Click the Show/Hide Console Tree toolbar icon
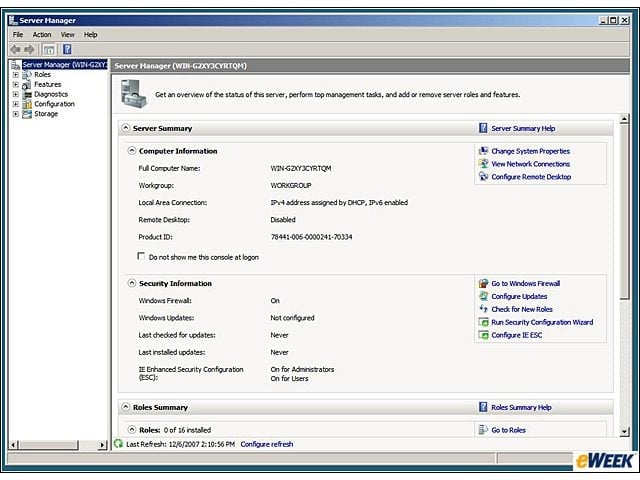 [x=49, y=50]
